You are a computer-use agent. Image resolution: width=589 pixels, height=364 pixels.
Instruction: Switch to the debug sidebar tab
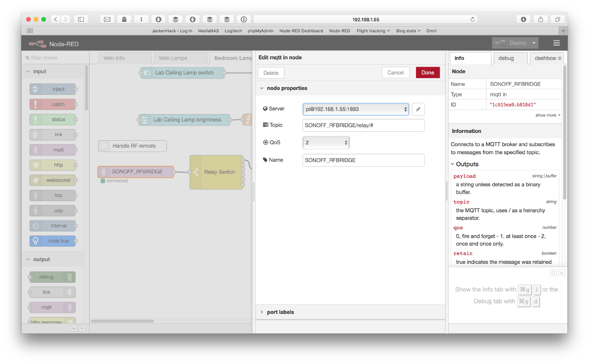(510, 58)
